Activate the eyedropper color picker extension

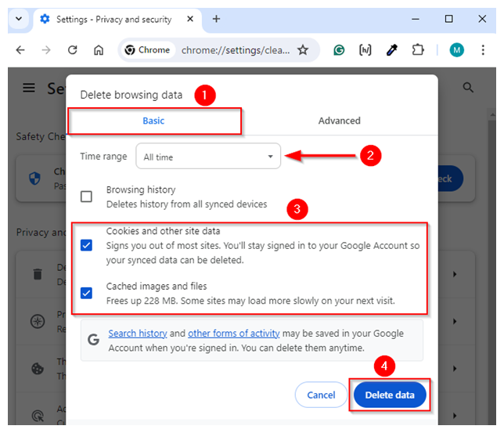pyautogui.click(x=391, y=50)
